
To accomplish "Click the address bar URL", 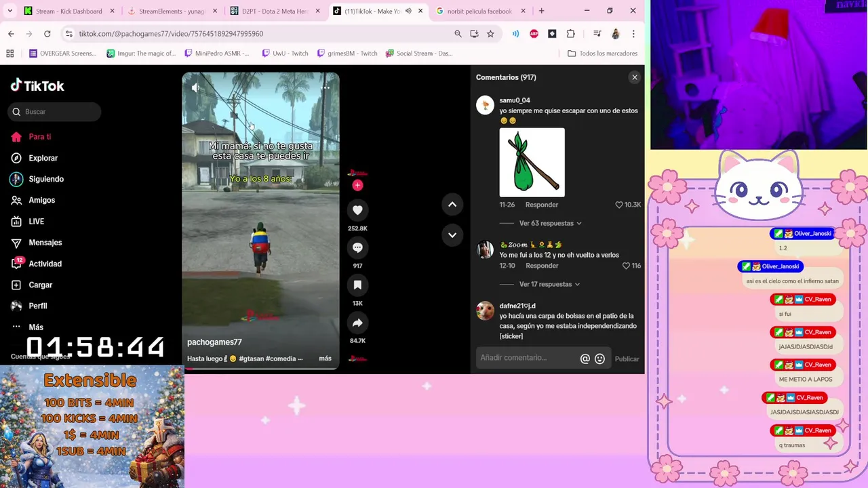I will [x=171, y=34].
